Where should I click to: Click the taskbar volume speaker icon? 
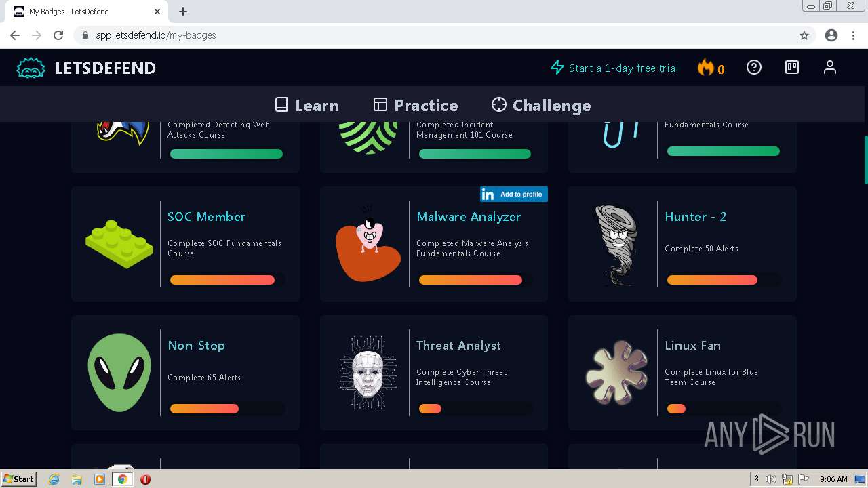click(772, 479)
